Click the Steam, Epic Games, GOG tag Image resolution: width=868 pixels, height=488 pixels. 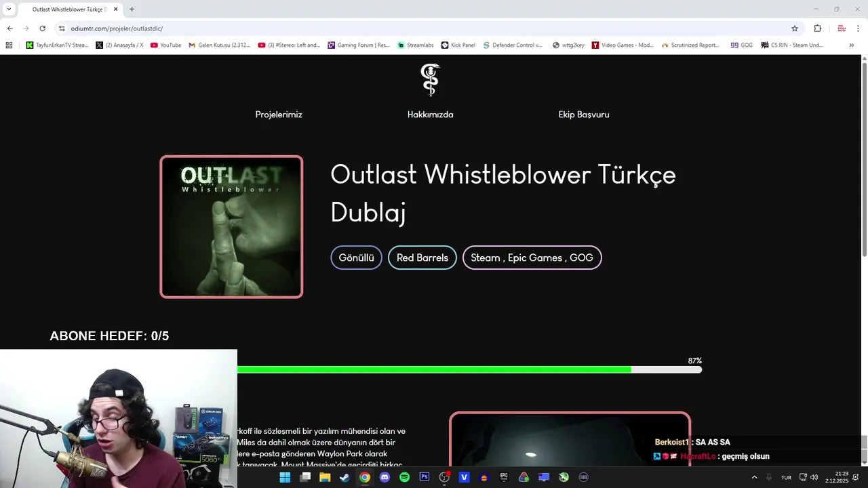[532, 258]
